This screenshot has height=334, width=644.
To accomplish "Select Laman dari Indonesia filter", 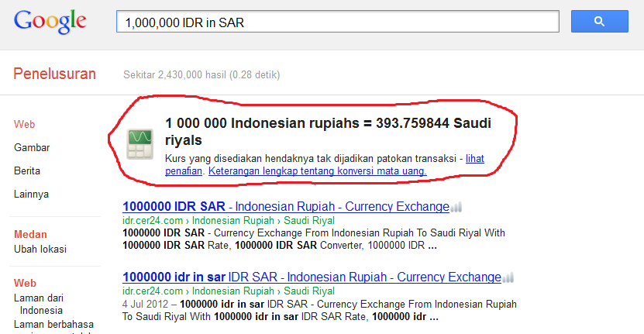I will (x=39, y=304).
